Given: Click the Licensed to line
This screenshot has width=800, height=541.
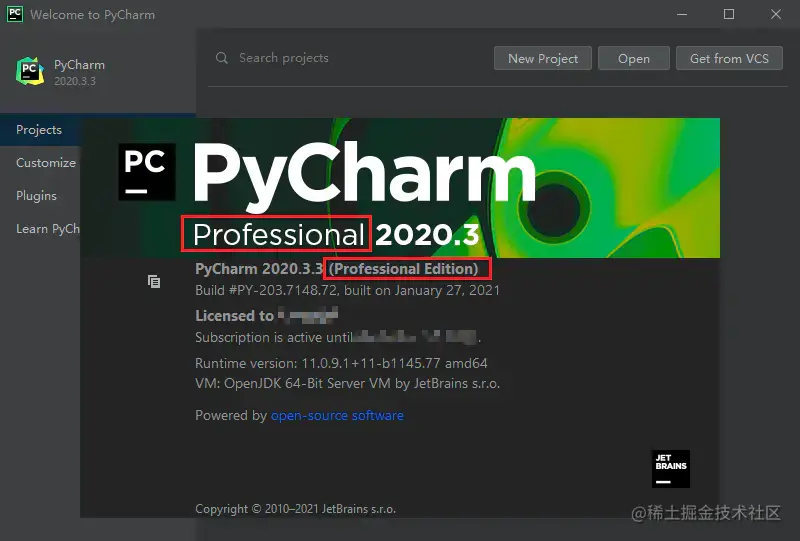Looking at the screenshot, I should (x=266, y=316).
